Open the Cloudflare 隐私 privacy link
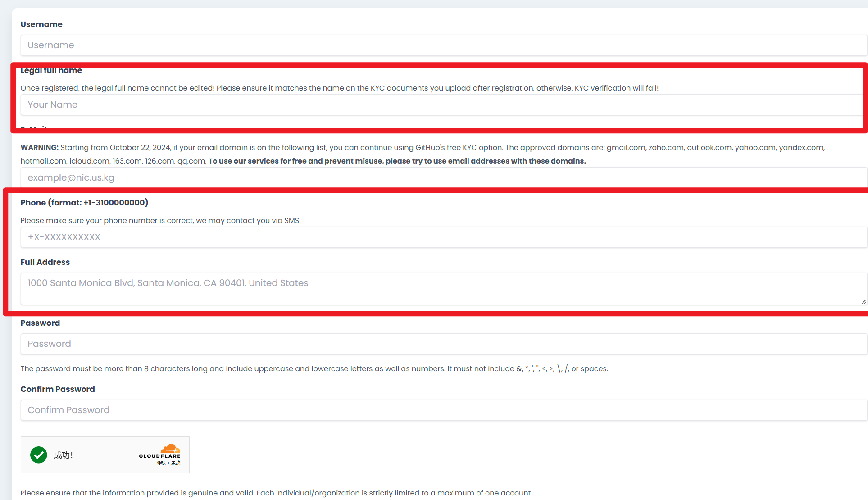 pyautogui.click(x=161, y=463)
